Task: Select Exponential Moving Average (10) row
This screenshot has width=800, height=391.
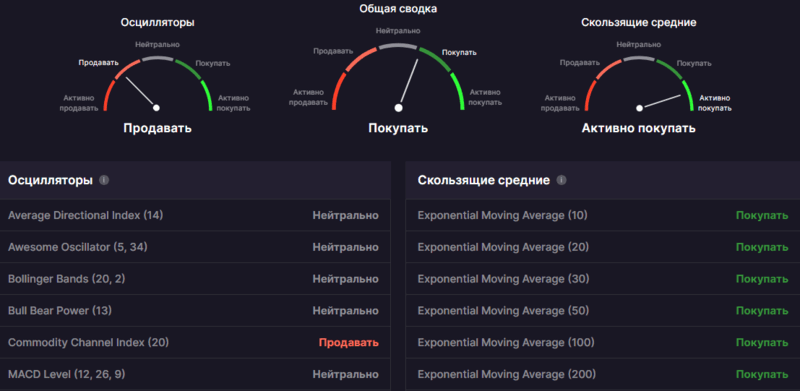Action: tap(603, 215)
